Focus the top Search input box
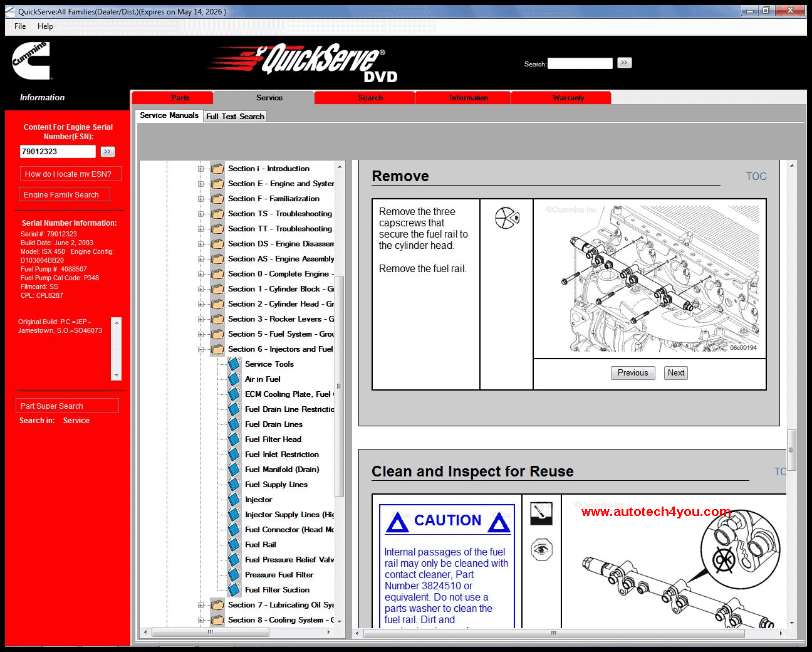Image resolution: width=812 pixels, height=652 pixels. point(580,63)
